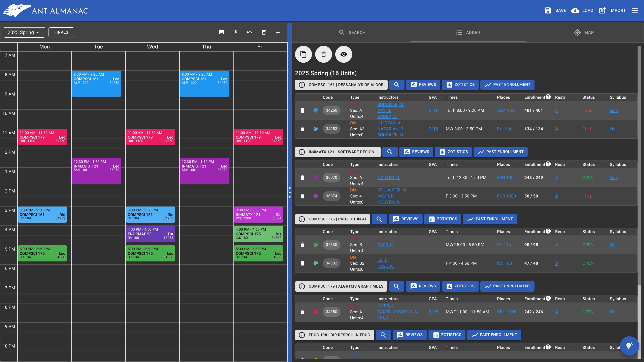The image size is (644, 362).
Task: Change color of COMPSCI 179 section 34350 palette
Action: pyautogui.click(x=316, y=312)
